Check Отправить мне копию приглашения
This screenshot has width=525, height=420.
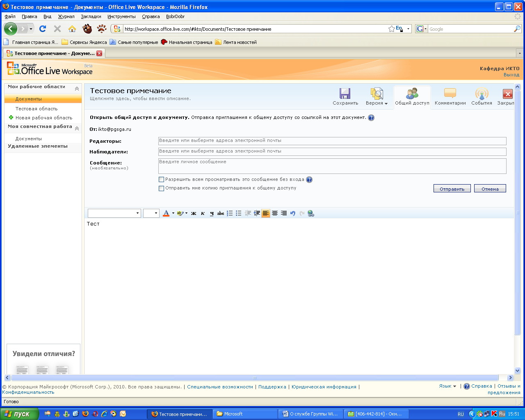pyautogui.click(x=161, y=189)
